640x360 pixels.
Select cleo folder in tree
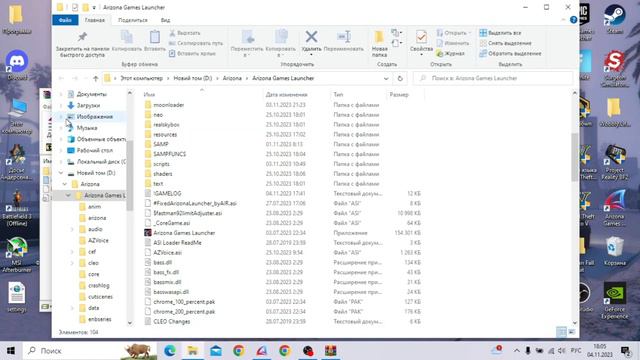point(93,263)
